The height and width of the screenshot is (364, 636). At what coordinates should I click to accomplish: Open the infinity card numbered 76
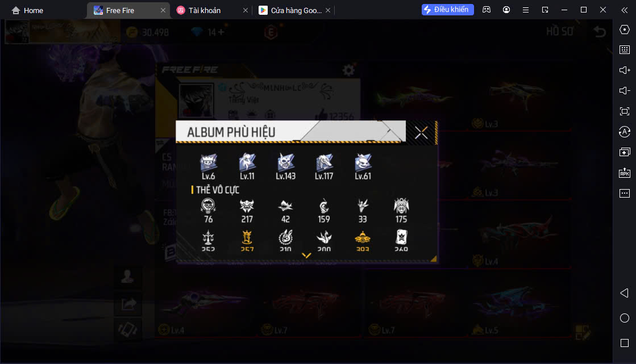(209, 211)
